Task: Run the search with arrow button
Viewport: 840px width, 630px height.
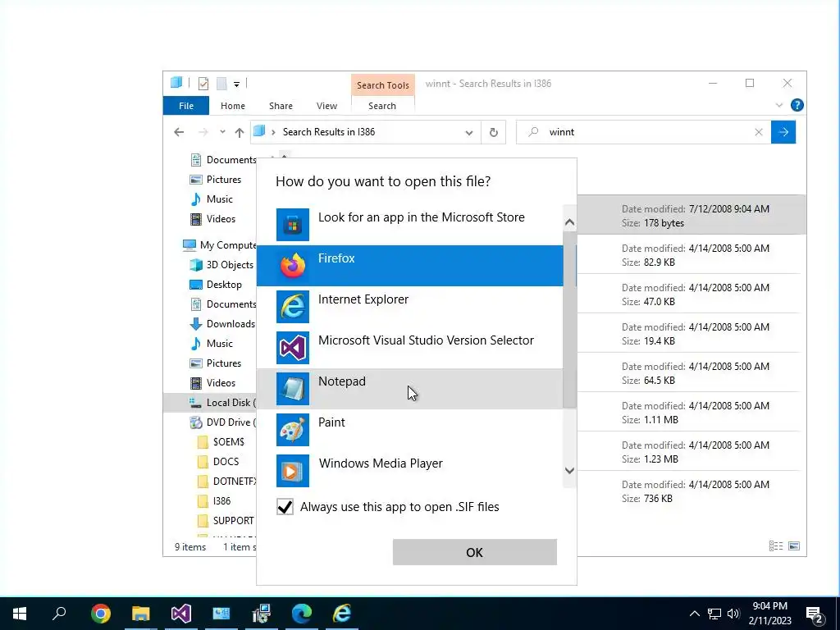Action: point(783,132)
